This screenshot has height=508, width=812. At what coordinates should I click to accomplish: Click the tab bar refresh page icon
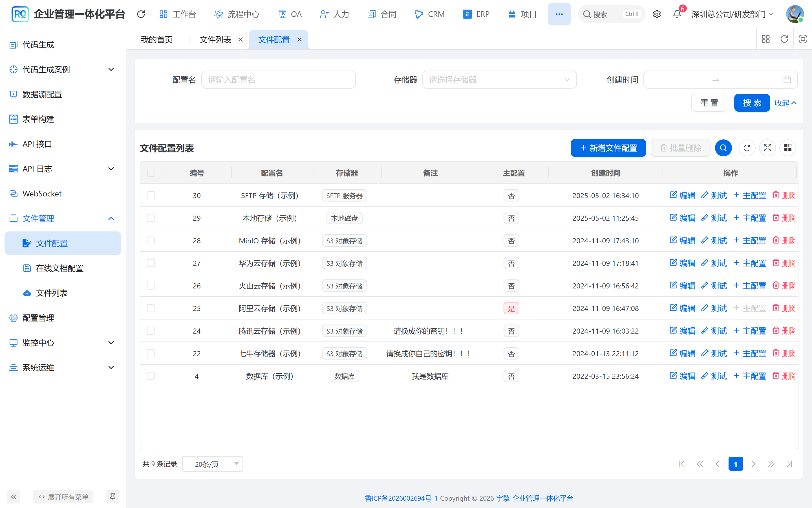click(784, 39)
